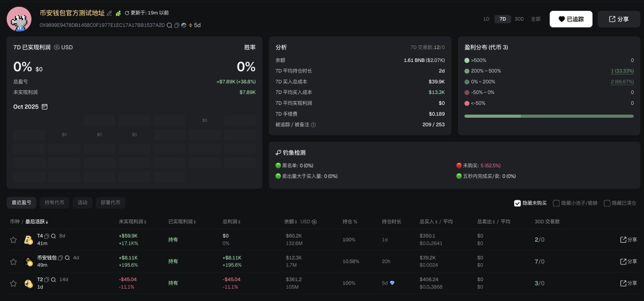Copy the wallet address

tap(177, 25)
